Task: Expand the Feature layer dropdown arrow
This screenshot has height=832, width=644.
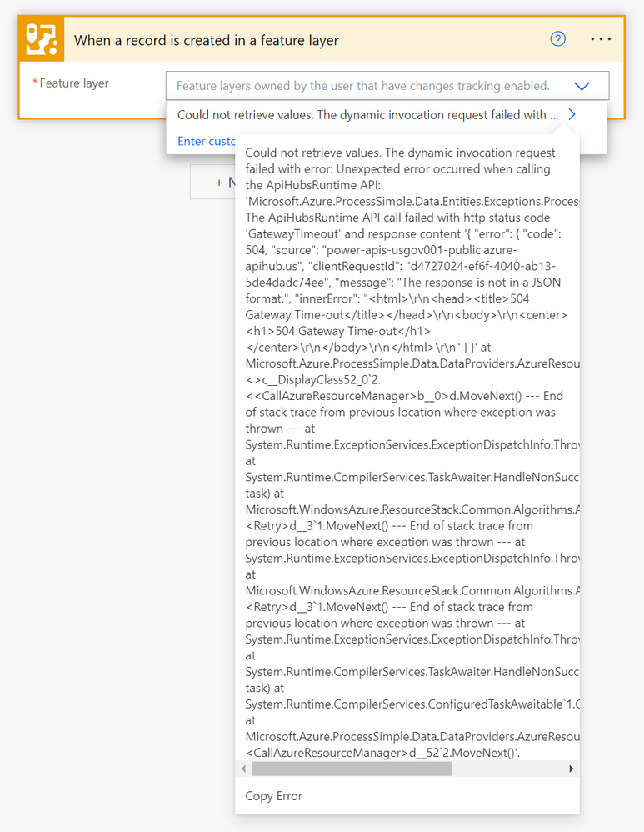Action: click(x=582, y=86)
